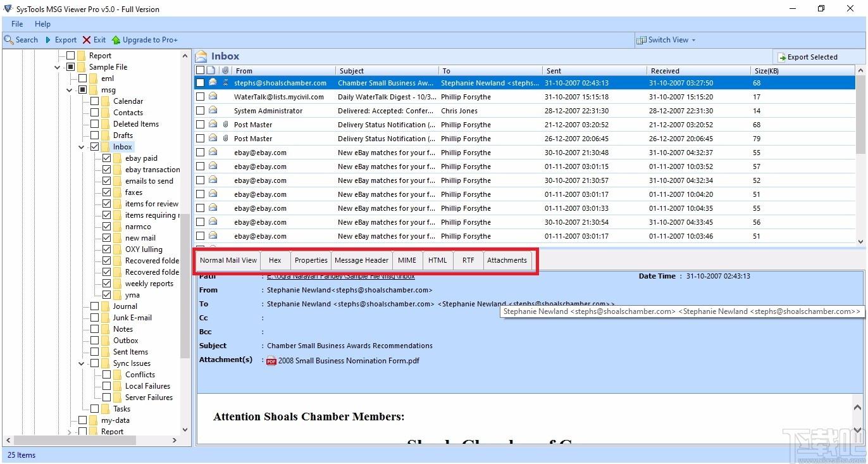This screenshot has height=464, width=868.
Task: Open the File menu
Action: (x=17, y=24)
